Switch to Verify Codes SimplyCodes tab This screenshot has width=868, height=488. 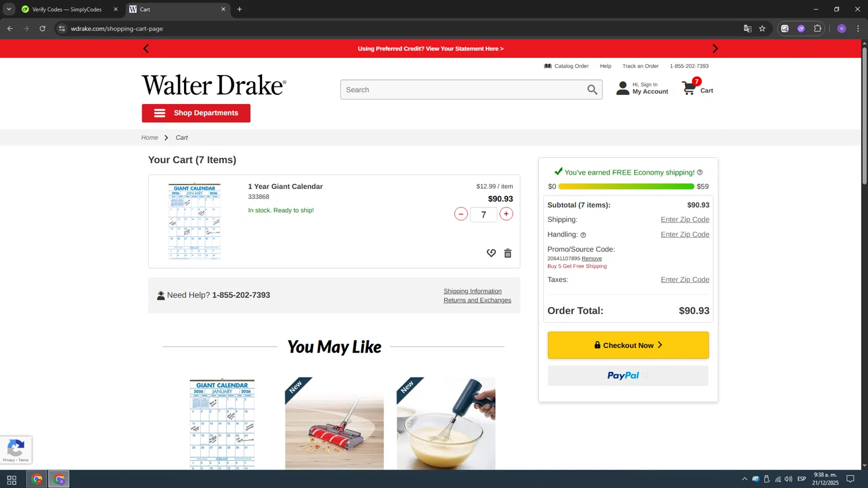click(67, 9)
